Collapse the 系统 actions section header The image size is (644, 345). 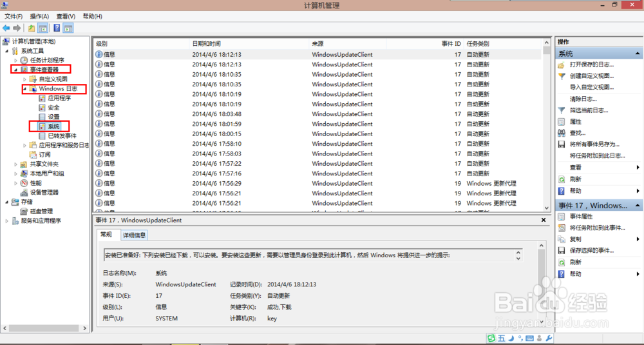tap(638, 54)
